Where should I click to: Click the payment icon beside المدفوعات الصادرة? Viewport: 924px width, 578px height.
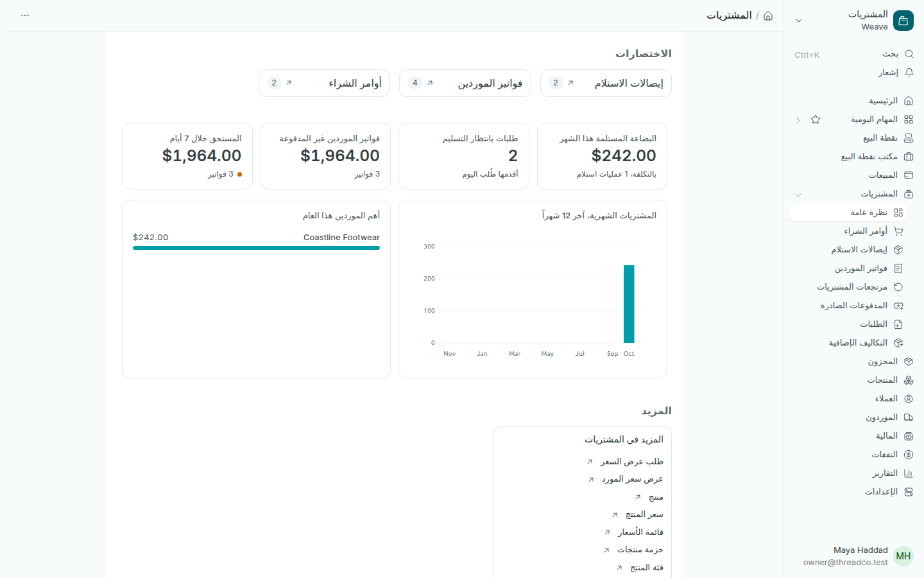coord(898,306)
